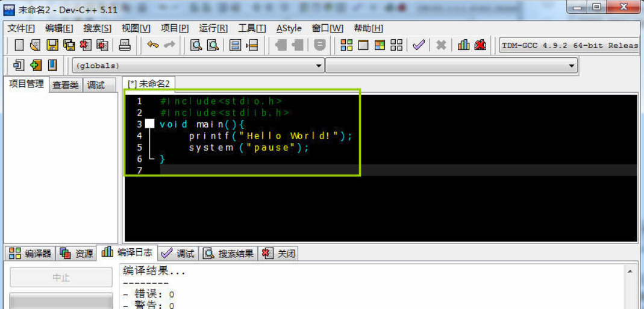Viewport: 644px width, 309px height.
Task: Place cursor on empty line 7 in editor
Action: tap(398, 170)
